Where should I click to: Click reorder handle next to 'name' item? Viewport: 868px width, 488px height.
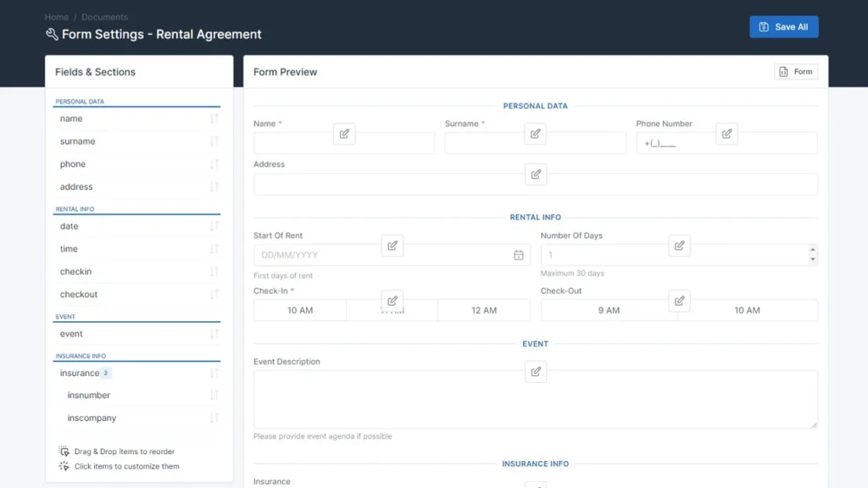click(x=214, y=119)
